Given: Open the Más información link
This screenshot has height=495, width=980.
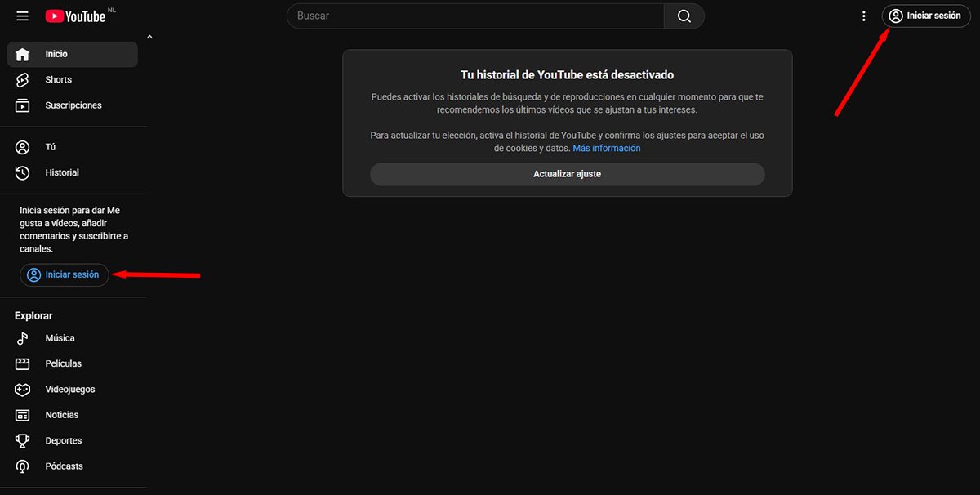Looking at the screenshot, I should [607, 148].
